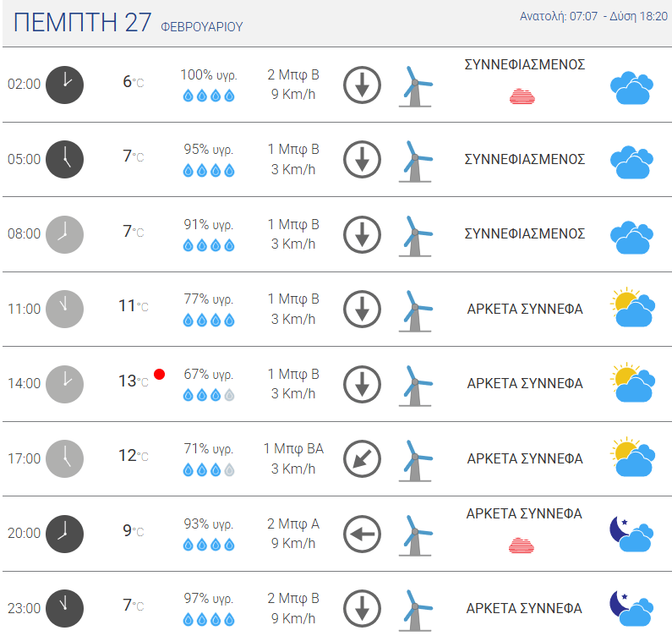The height and width of the screenshot is (636, 672).
Task: Click the 100% υγρ. humidity value
Action: 209,74
